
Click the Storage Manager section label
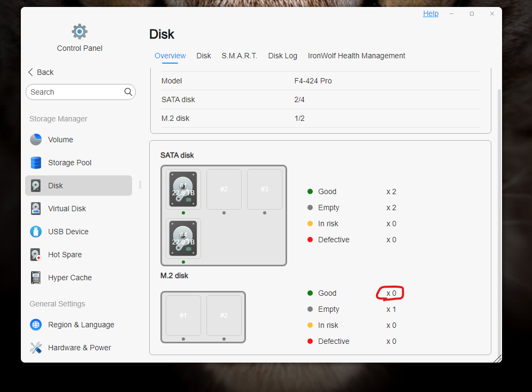pyautogui.click(x=58, y=119)
